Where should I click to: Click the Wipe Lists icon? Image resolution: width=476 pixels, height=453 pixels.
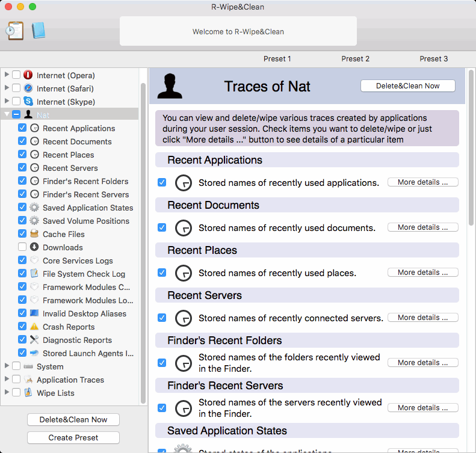pos(28,392)
